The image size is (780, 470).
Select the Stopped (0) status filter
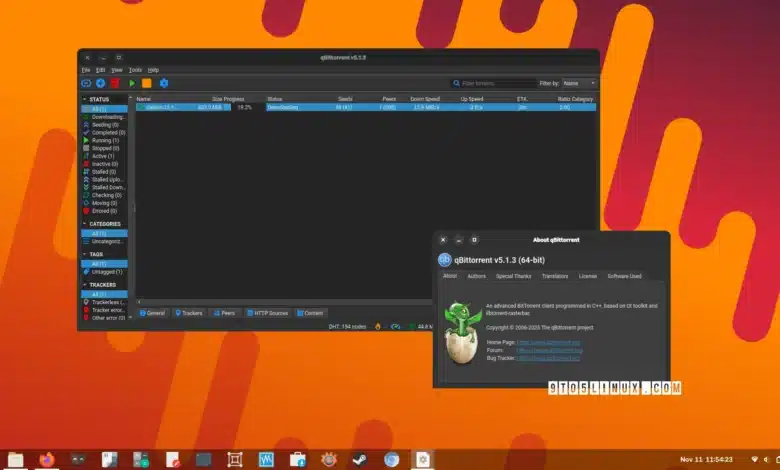[104, 148]
